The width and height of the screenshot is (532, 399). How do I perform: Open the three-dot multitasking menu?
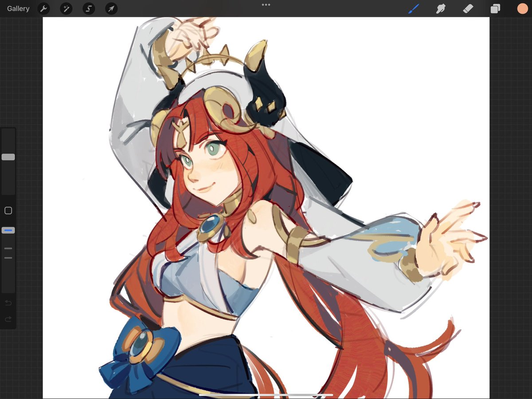[266, 4]
